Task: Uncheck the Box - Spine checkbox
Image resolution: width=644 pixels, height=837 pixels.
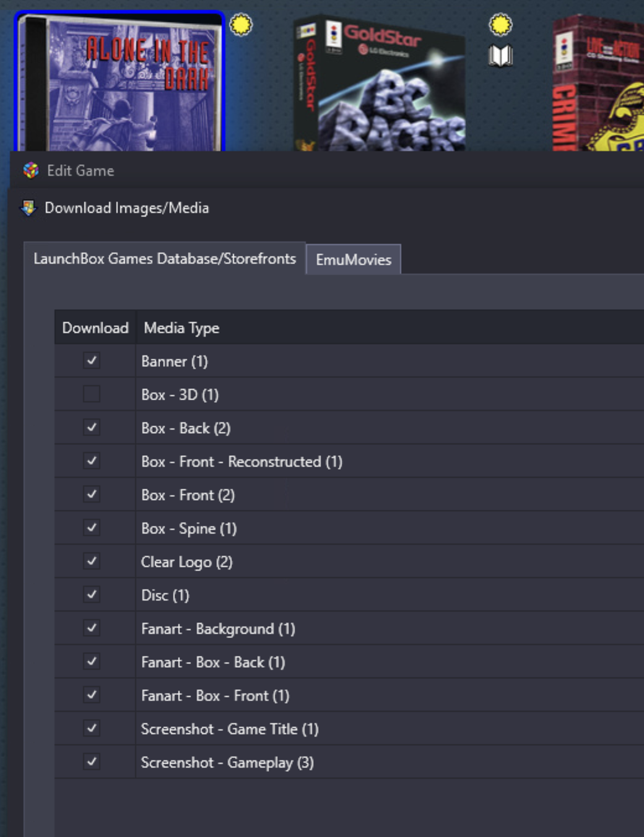Action: click(92, 527)
